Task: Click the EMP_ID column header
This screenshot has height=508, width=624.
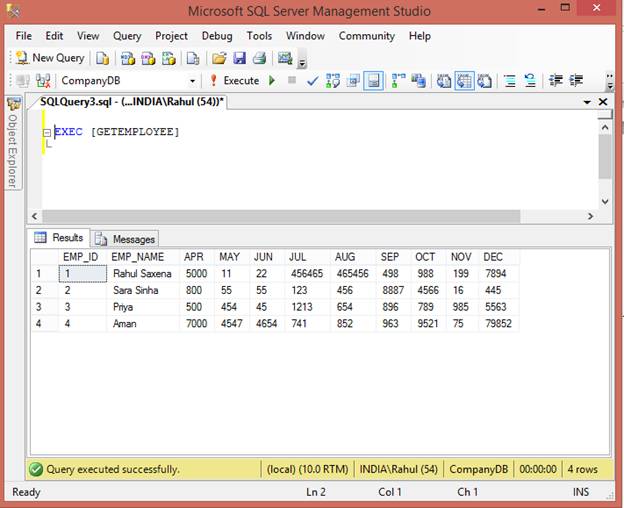Action: coord(83,257)
